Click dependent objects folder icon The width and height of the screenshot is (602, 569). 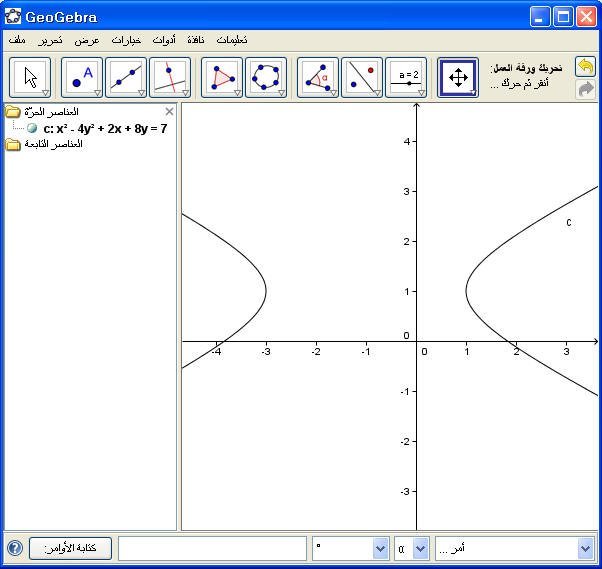[x=13, y=144]
